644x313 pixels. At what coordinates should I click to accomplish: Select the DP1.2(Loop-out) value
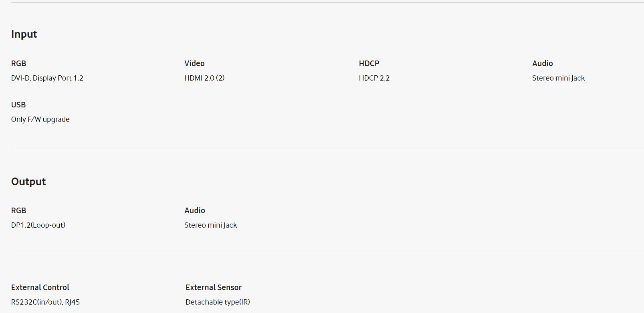(x=38, y=225)
